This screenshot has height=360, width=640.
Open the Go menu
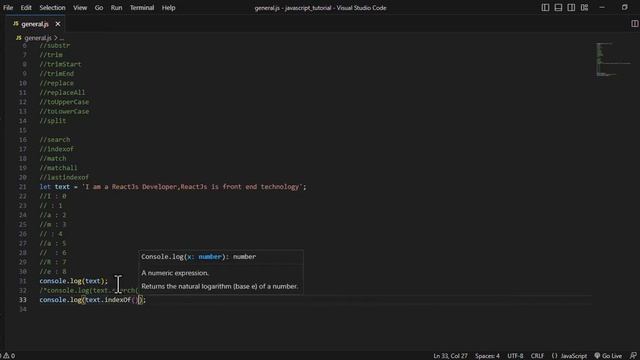99,8
